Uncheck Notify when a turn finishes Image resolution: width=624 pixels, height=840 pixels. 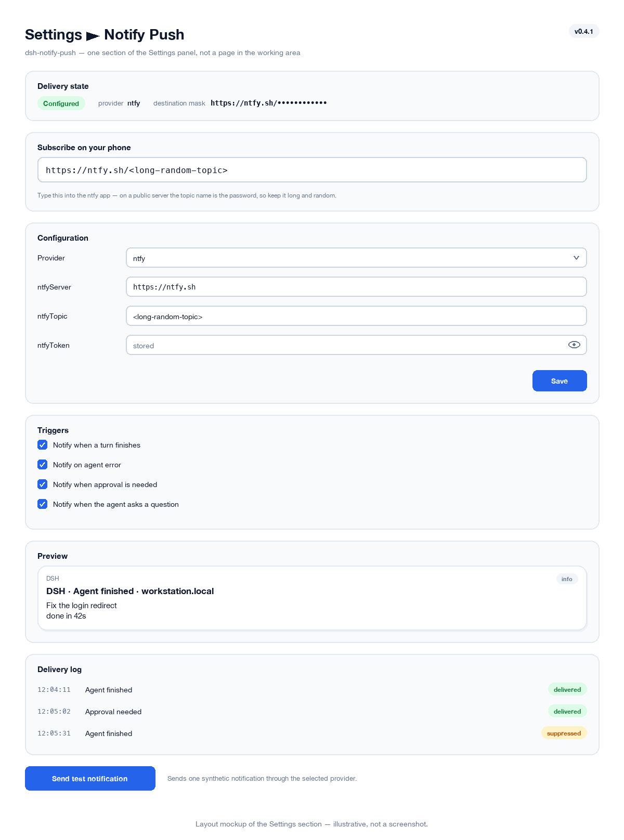tap(43, 445)
